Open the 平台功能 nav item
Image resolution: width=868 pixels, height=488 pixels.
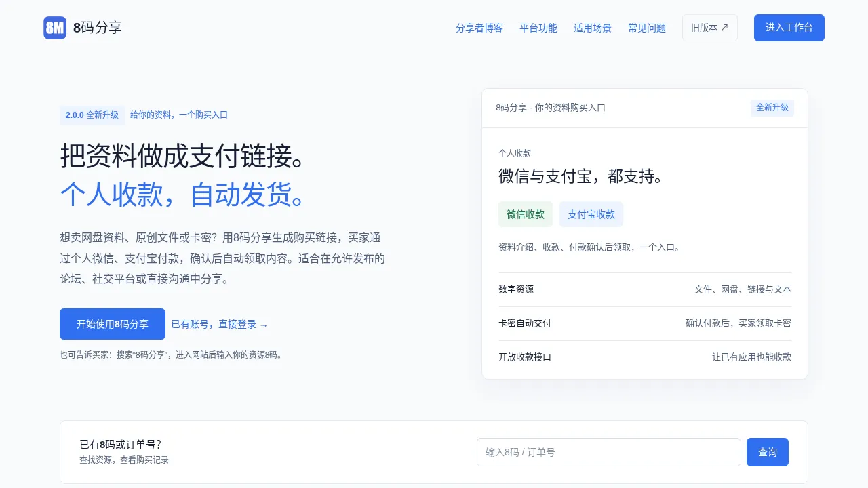[538, 28]
